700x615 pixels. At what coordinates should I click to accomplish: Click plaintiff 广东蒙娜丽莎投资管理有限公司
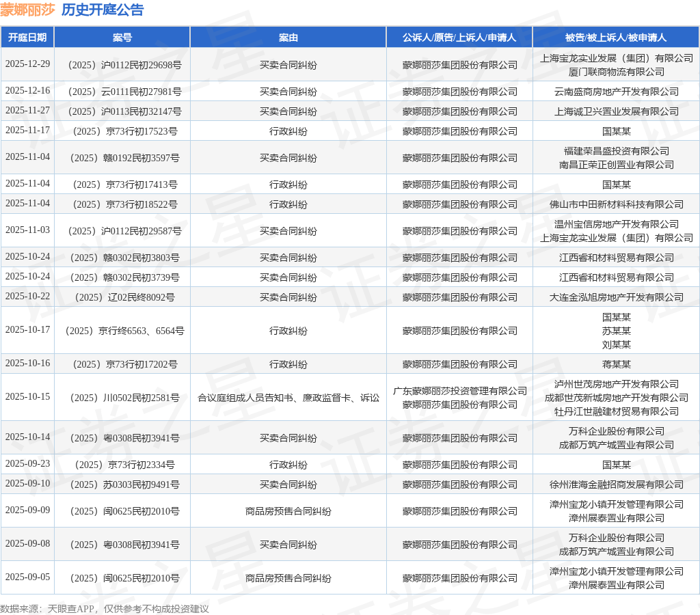[459, 391]
